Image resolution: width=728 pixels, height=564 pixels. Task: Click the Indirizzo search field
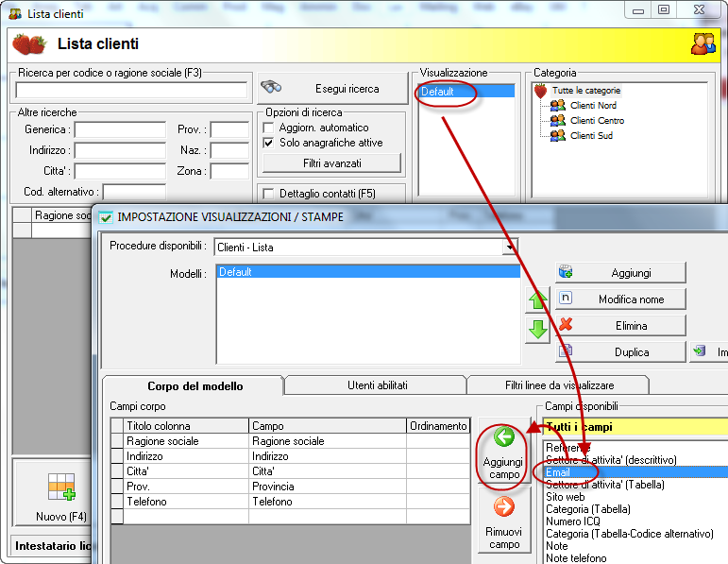[x=120, y=150]
